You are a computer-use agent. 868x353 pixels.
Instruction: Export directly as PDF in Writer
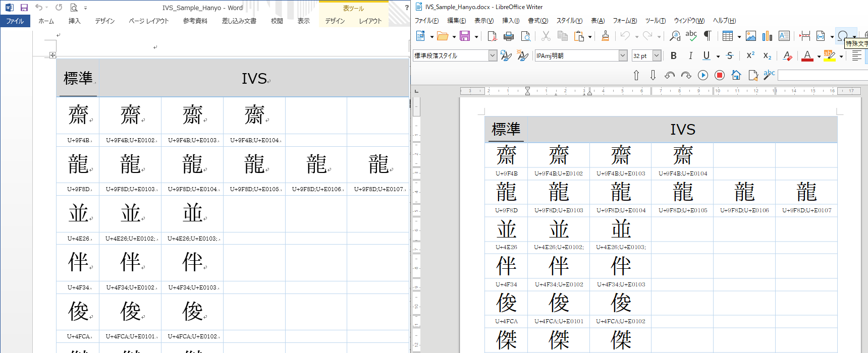pos(492,36)
